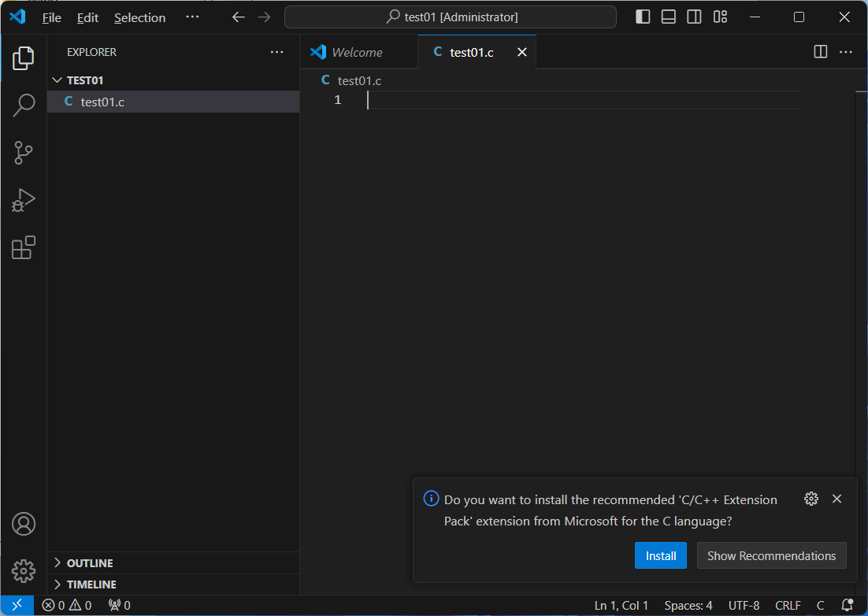Click Show Recommendations button
868x616 pixels.
[771, 555]
